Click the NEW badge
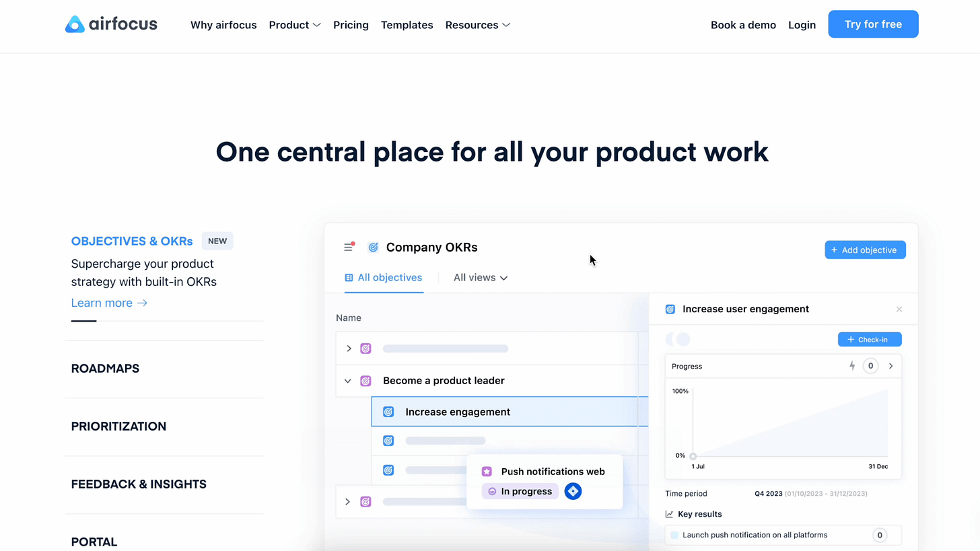Viewport: 980px width, 551px height. click(217, 241)
